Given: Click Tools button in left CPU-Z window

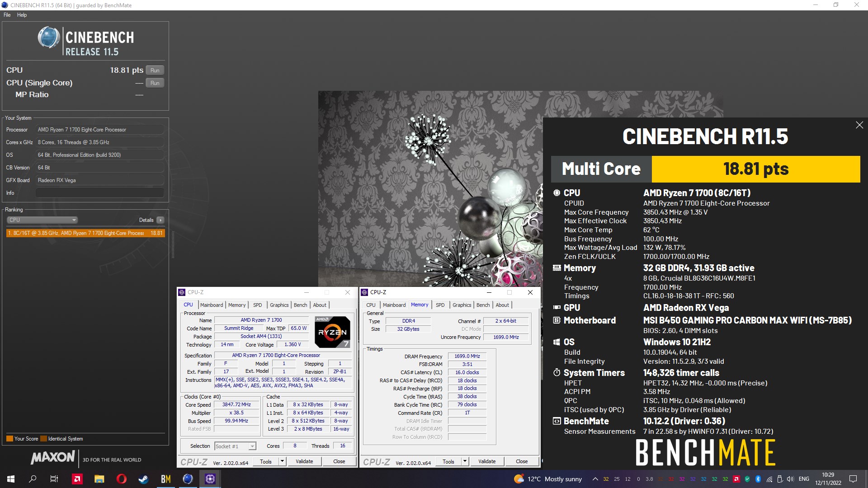Looking at the screenshot, I should [x=266, y=461].
